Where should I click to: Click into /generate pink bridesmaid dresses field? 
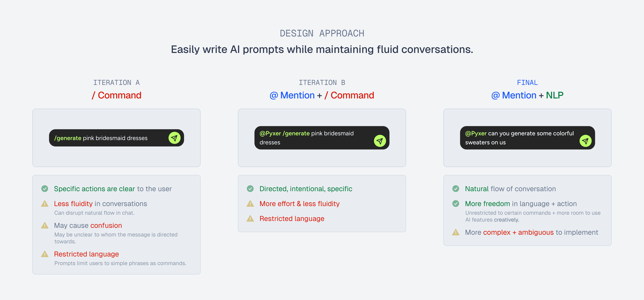116,138
